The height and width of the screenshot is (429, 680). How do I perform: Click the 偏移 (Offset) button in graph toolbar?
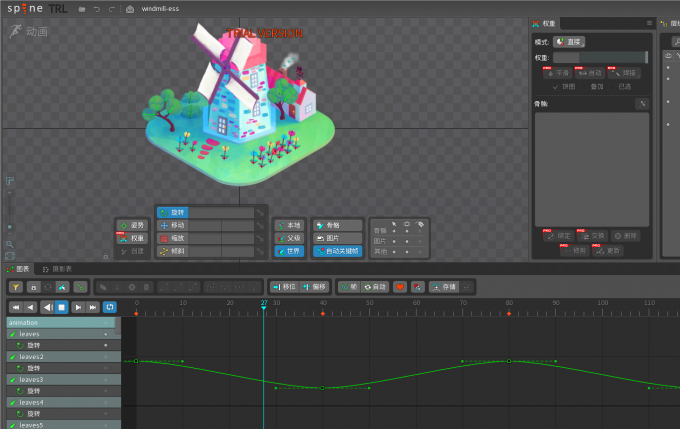click(314, 287)
